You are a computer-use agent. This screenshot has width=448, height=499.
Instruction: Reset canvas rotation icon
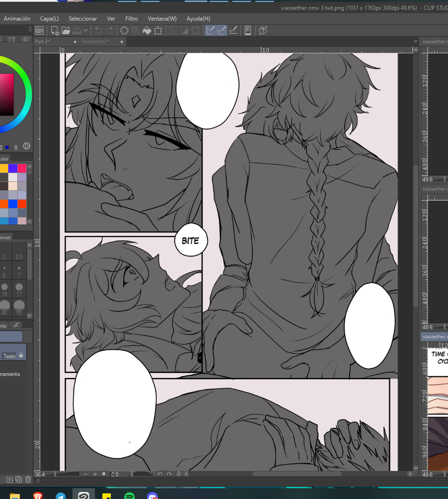[179, 474]
